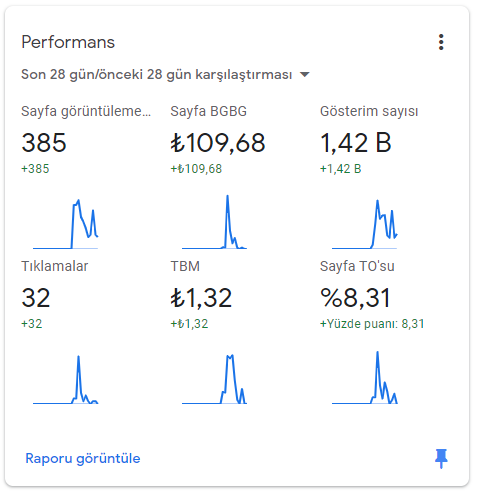The width and height of the screenshot is (478, 494).
Task: Click the '+Yüzde puanı: 8,31' change text
Action: tap(372, 324)
